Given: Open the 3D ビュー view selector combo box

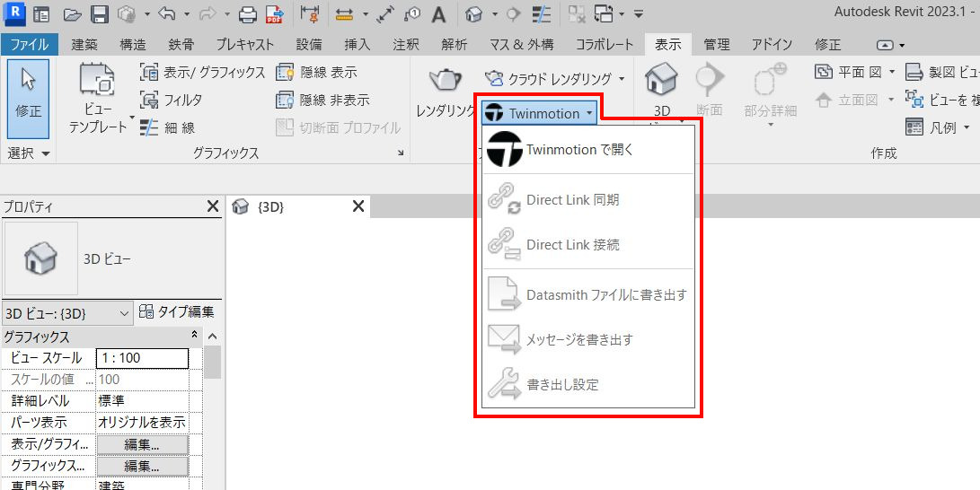Looking at the screenshot, I should (x=67, y=313).
